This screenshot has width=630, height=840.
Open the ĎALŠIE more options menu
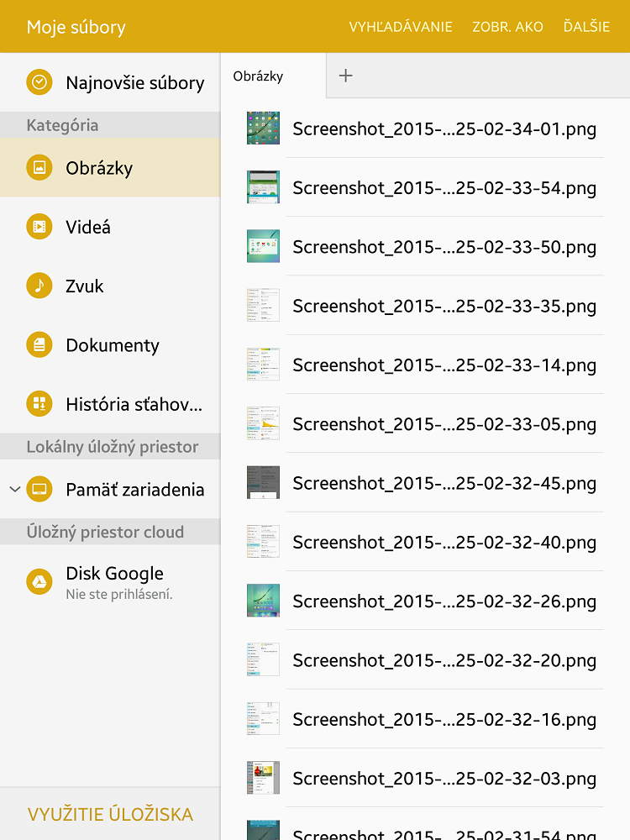[586, 27]
